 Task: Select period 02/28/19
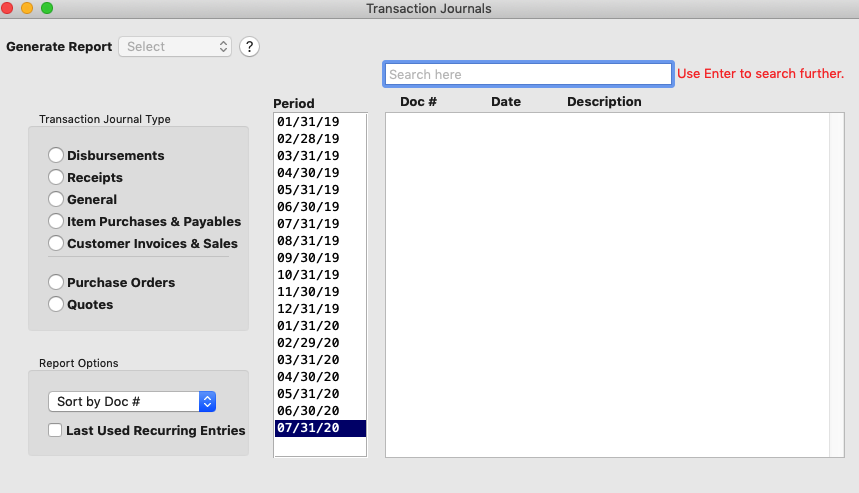click(320, 139)
